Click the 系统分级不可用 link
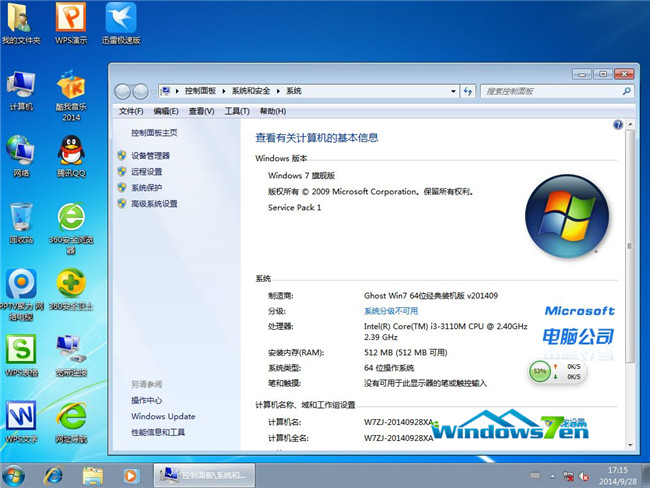The width and height of the screenshot is (650, 488). 391,311
